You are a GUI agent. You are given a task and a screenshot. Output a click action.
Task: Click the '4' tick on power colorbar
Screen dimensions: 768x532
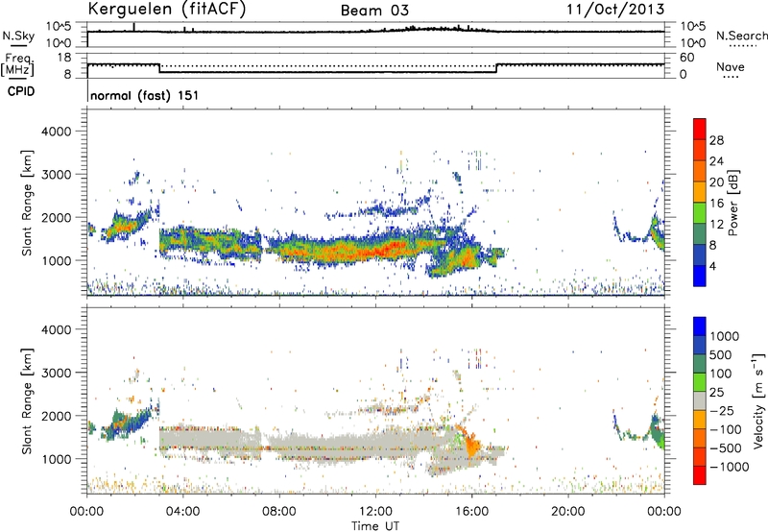coord(713,266)
